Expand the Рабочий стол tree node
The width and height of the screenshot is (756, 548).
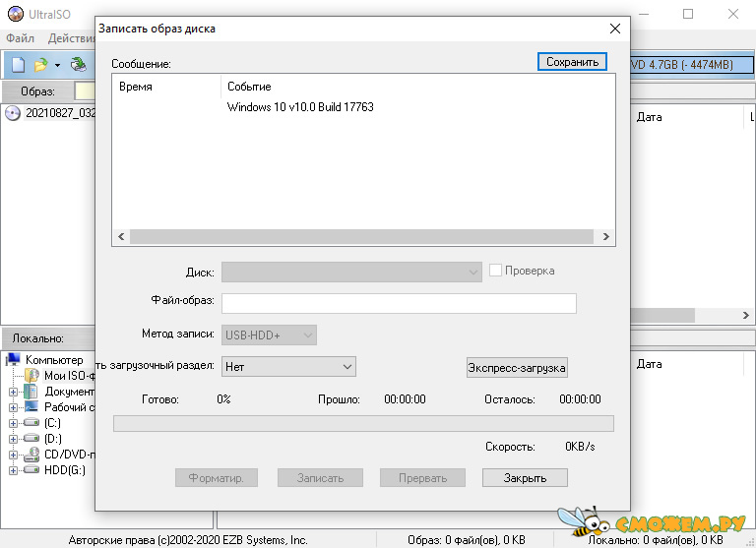(x=13, y=407)
